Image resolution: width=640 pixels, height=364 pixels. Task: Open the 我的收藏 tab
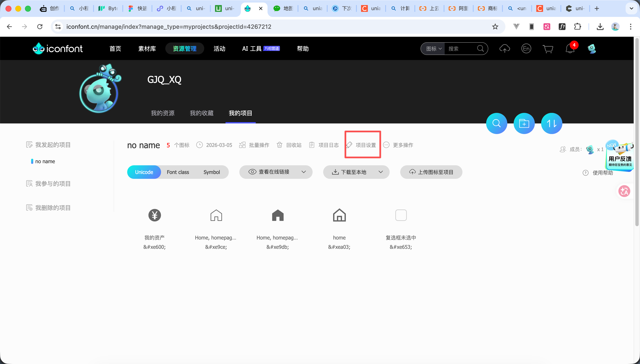201,113
